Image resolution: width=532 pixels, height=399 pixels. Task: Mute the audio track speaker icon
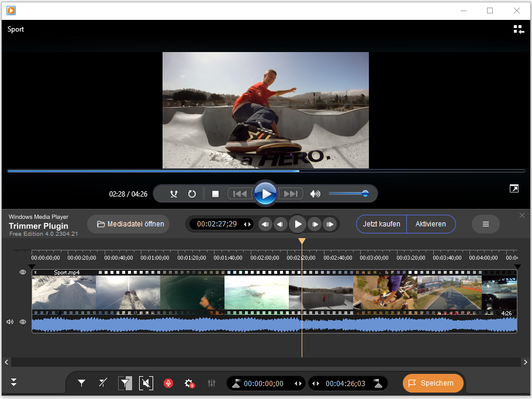click(10, 322)
